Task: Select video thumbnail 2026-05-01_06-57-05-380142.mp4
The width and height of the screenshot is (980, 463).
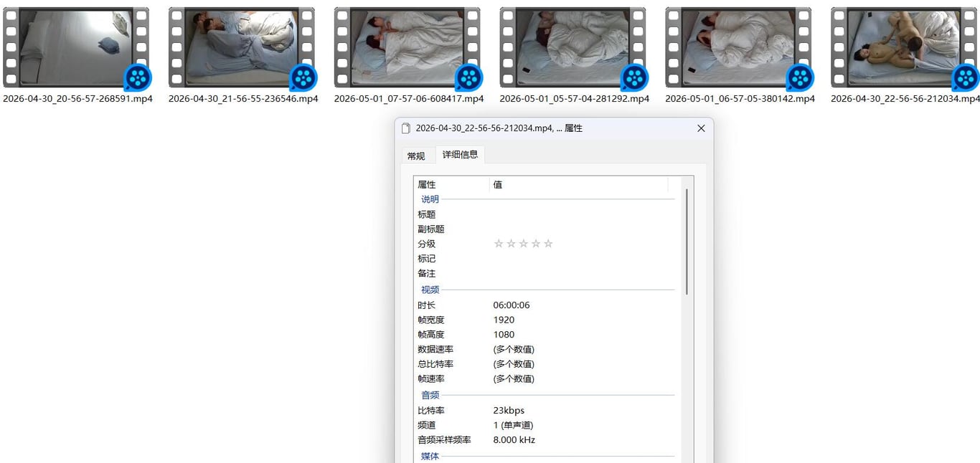Action: pyautogui.click(x=739, y=47)
